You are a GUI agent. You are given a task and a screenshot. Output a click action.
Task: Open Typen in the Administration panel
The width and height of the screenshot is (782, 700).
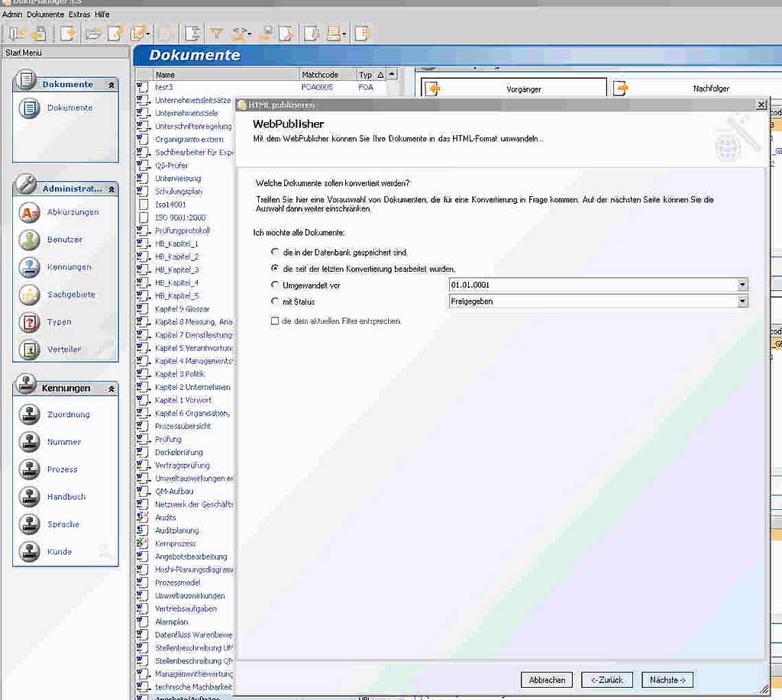(60, 321)
